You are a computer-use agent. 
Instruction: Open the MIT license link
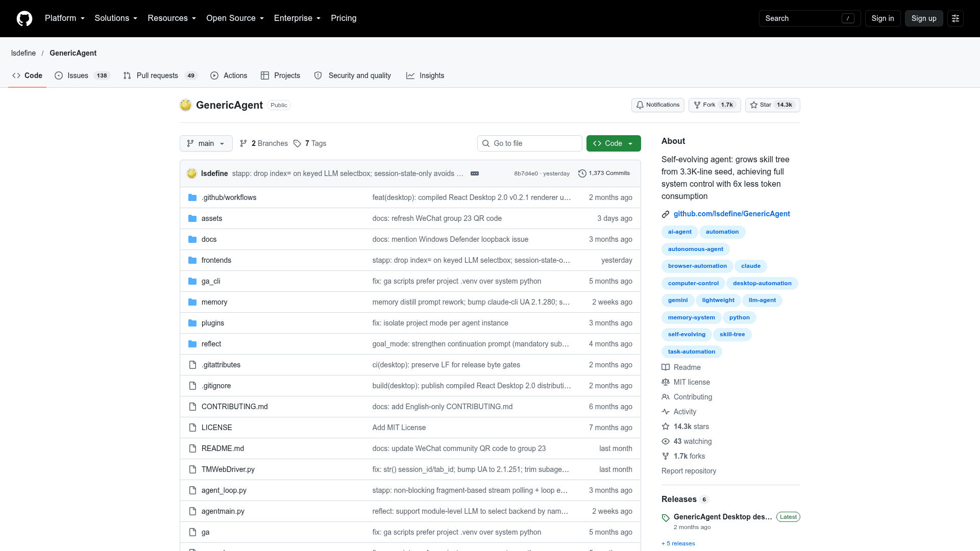click(685, 382)
